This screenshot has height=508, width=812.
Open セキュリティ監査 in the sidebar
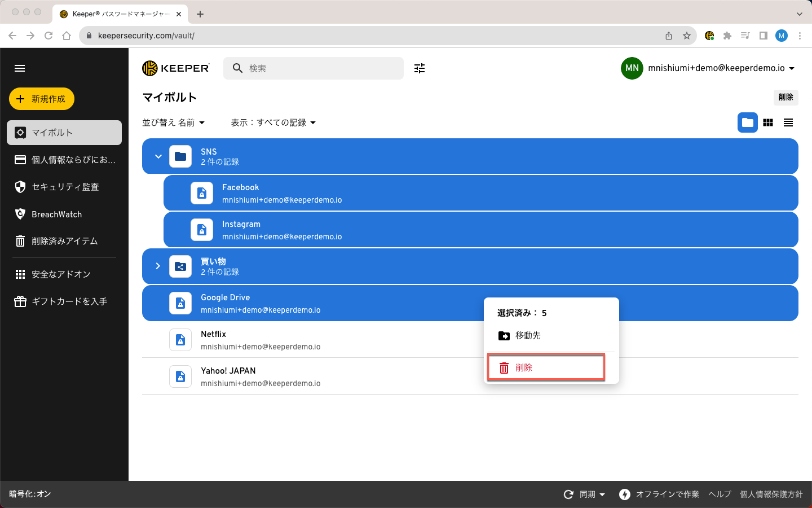[65, 187]
